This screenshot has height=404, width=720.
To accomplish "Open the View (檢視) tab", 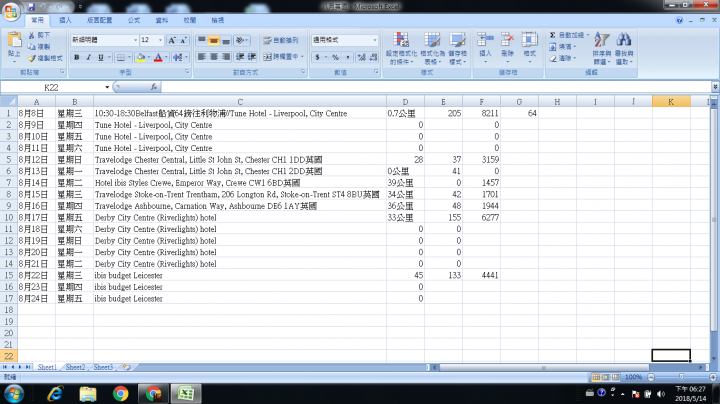I will [218, 20].
